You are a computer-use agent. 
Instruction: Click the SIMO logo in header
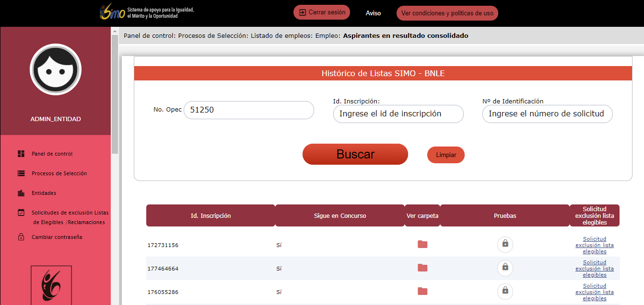pyautogui.click(x=113, y=12)
